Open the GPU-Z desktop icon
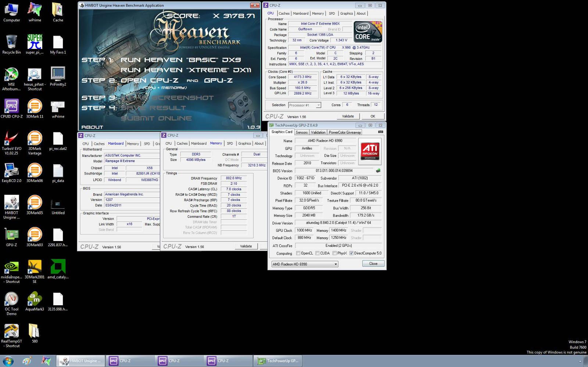This screenshot has height=367, width=588. pos(11,237)
